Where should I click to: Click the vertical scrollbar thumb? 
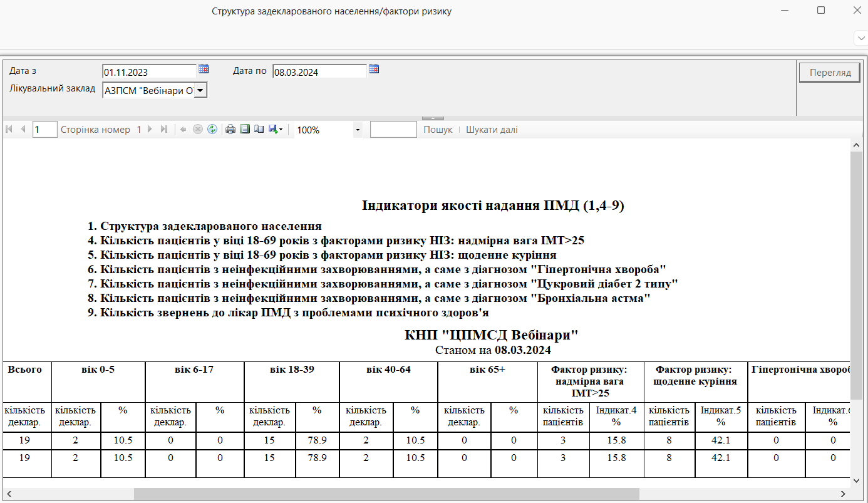tap(856, 274)
